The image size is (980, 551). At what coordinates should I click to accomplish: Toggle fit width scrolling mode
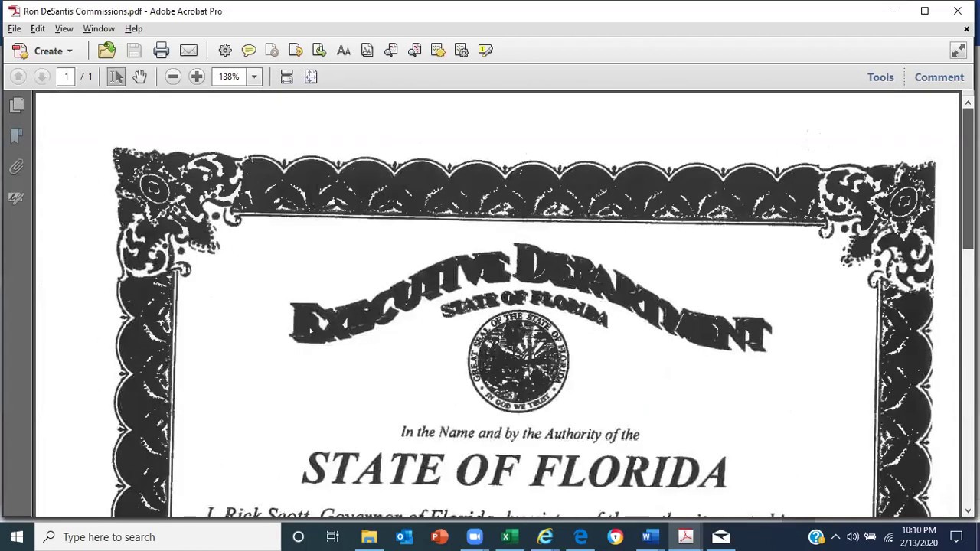click(x=286, y=77)
